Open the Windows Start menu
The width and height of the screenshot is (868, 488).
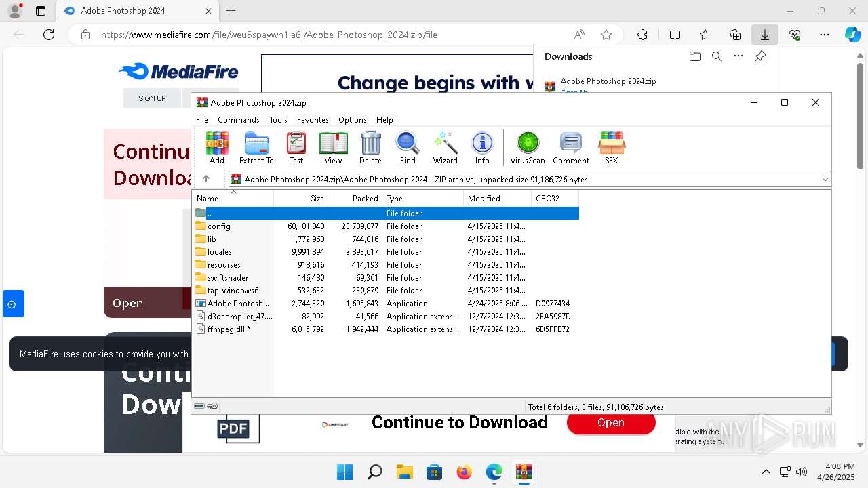(x=344, y=472)
